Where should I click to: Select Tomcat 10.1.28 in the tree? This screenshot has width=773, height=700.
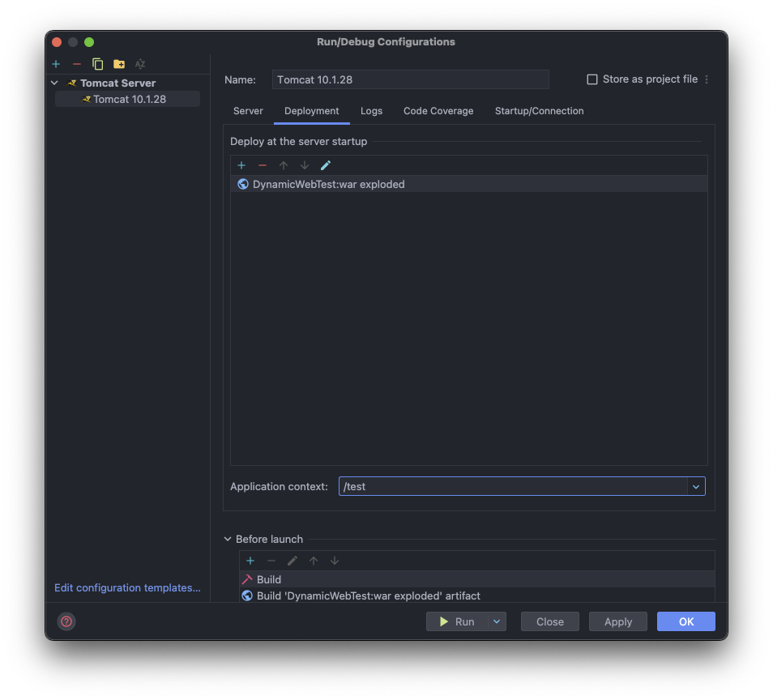tap(128, 100)
